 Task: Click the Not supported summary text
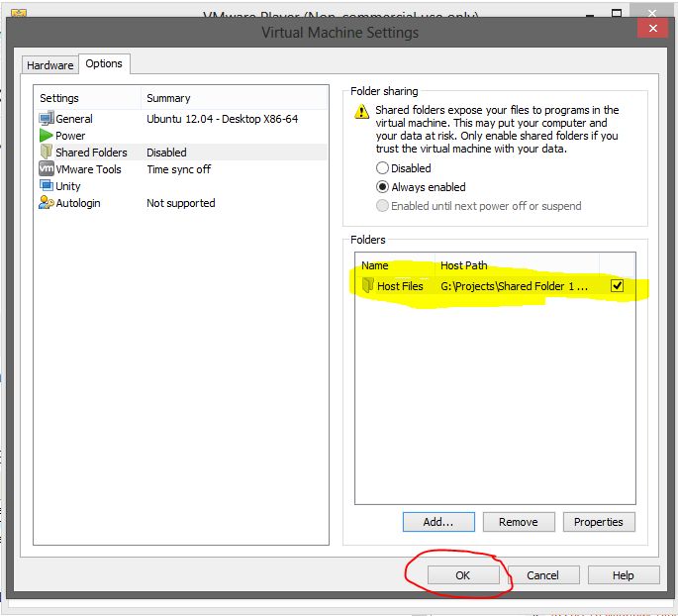pos(181,203)
